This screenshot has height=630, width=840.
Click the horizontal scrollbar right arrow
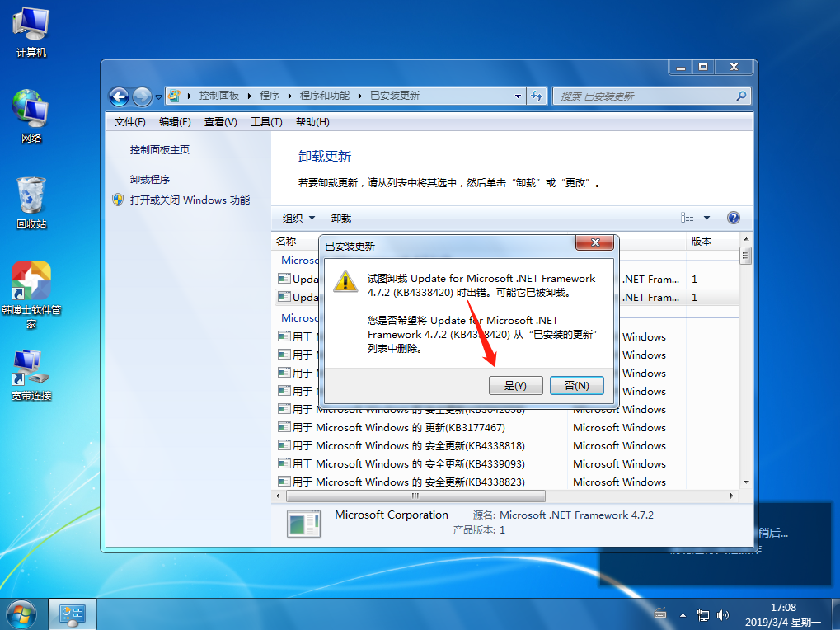coord(732,496)
